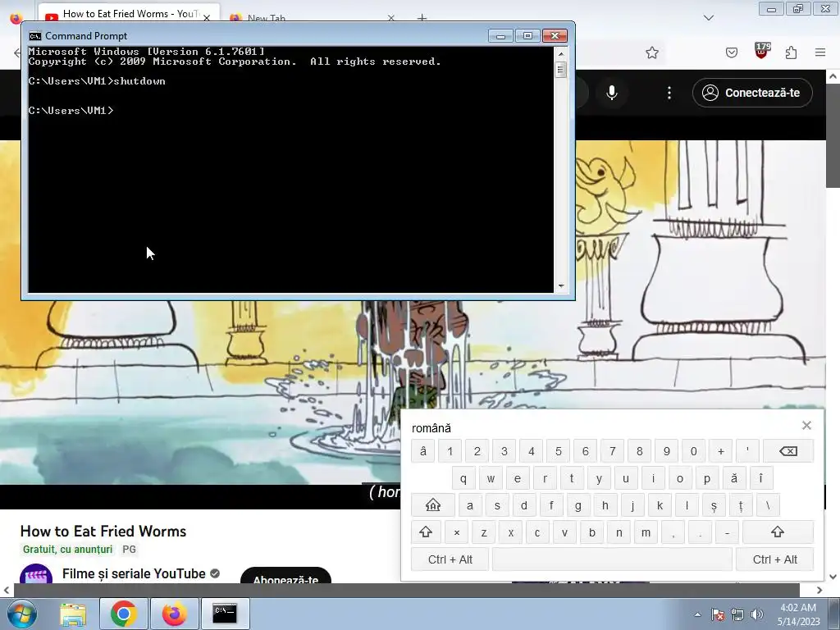Bookmark this page with the star icon

click(652, 52)
